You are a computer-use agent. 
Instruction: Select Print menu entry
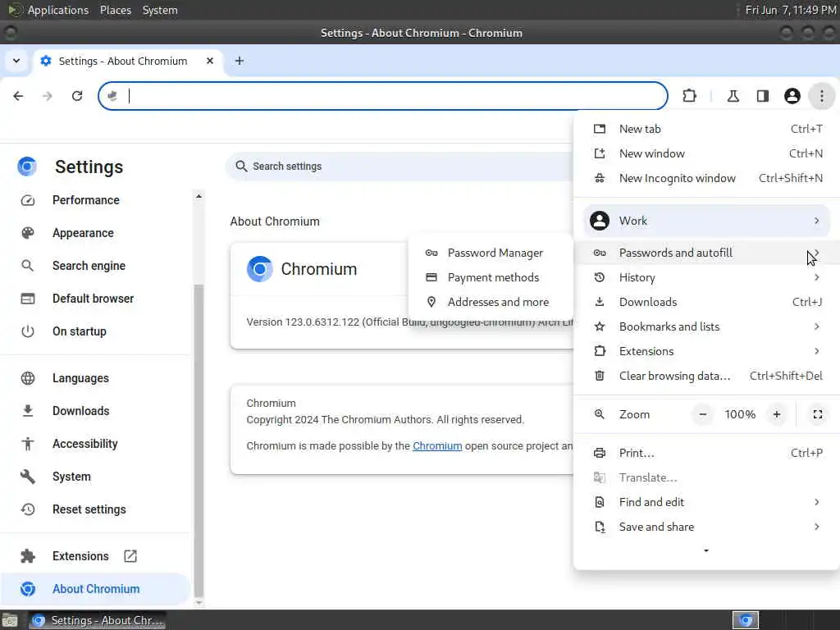point(706,453)
